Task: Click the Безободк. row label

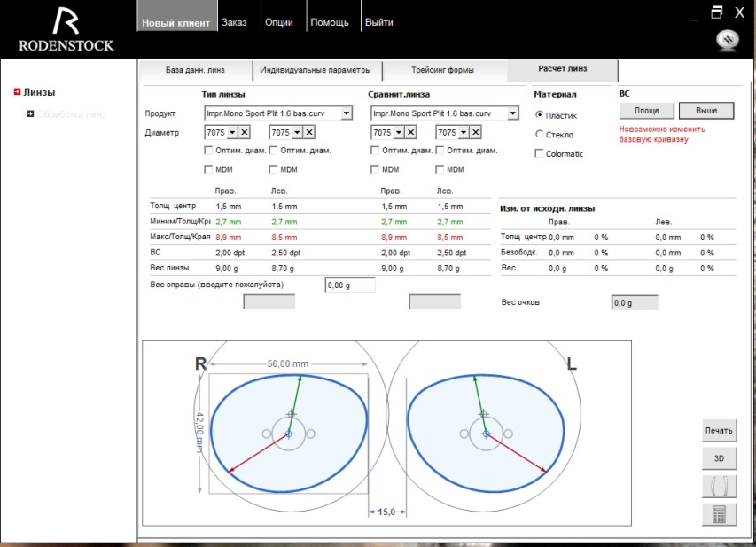Action: (518, 253)
